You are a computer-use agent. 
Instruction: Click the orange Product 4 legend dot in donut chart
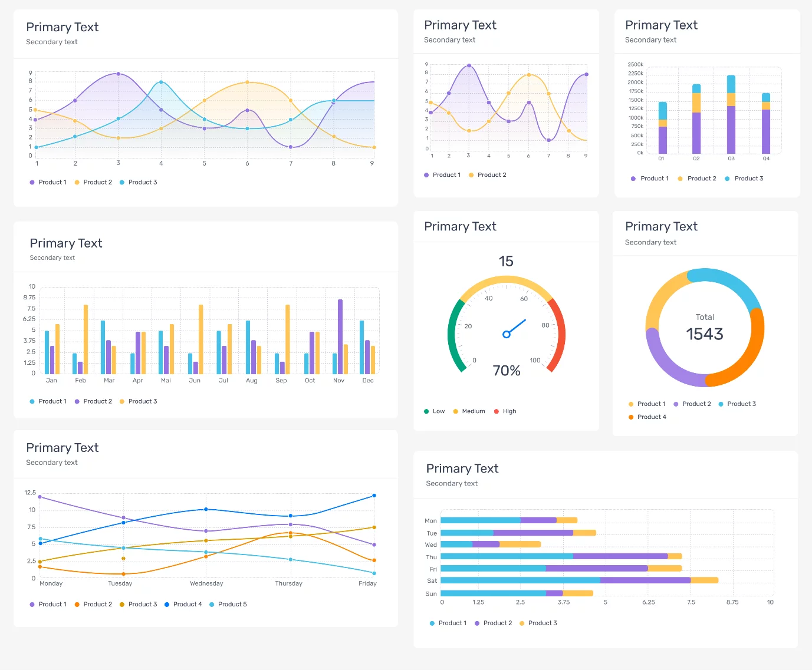[631, 417]
